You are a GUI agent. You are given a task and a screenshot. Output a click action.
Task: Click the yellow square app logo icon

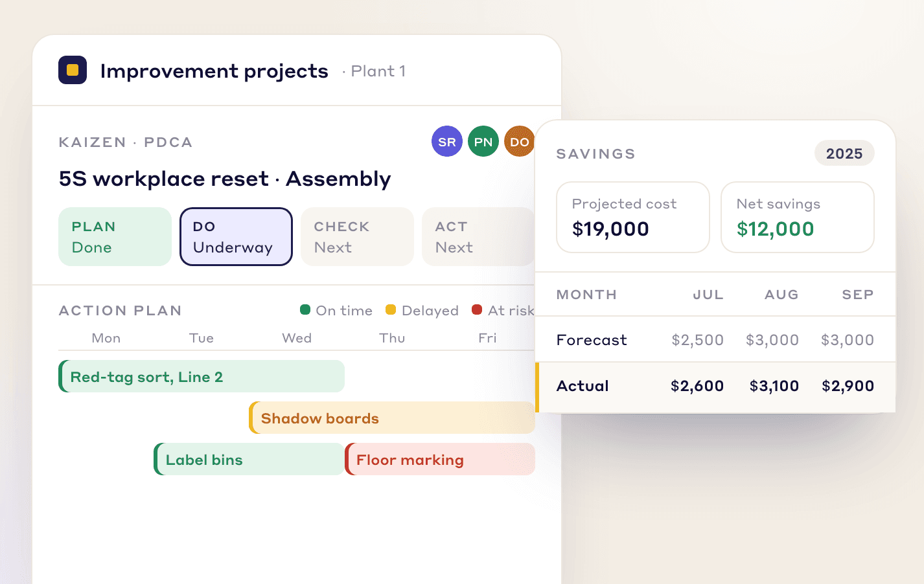pos(73,70)
